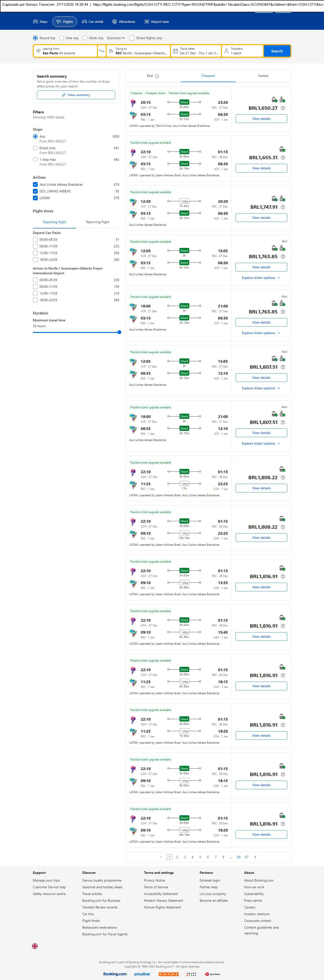Click the help icon next to the BRL1,650.27 price

[x=282, y=108]
